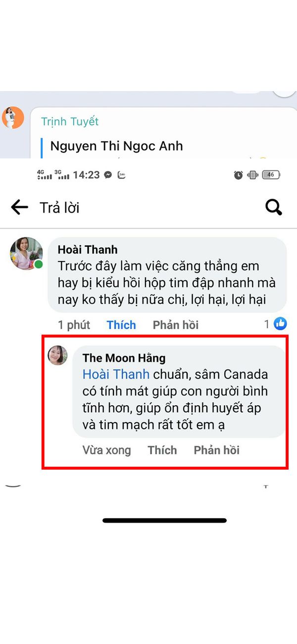Image resolution: width=297 pixels, height=644 pixels.
Task: Tap the Zalo notification icon
Action: pos(120,175)
